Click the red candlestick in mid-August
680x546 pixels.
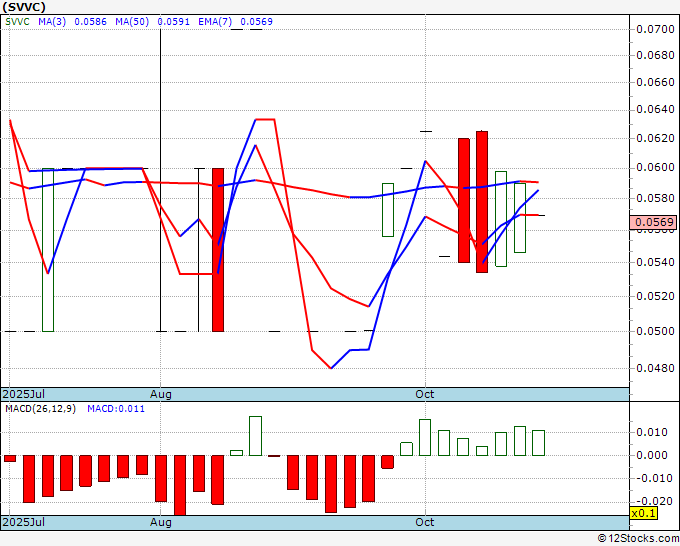click(218, 250)
